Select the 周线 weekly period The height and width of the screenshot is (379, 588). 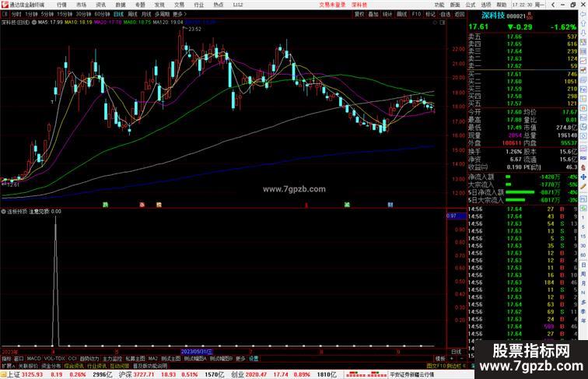point(132,14)
